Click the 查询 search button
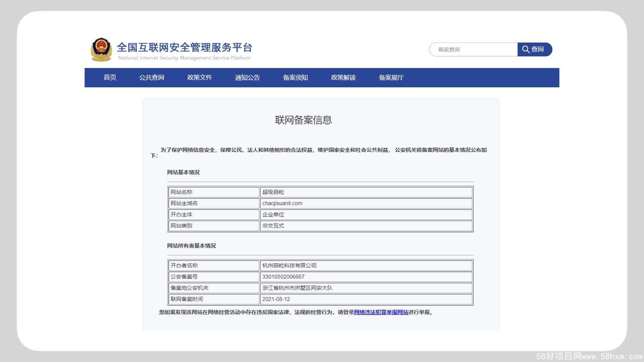The height and width of the screenshot is (362, 644). point(535,49)
